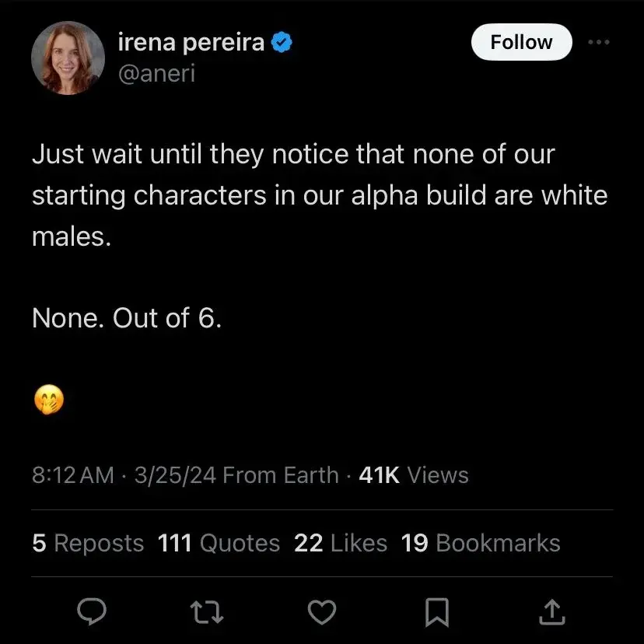View the 22 Likes list

click(x=341, y=543)
